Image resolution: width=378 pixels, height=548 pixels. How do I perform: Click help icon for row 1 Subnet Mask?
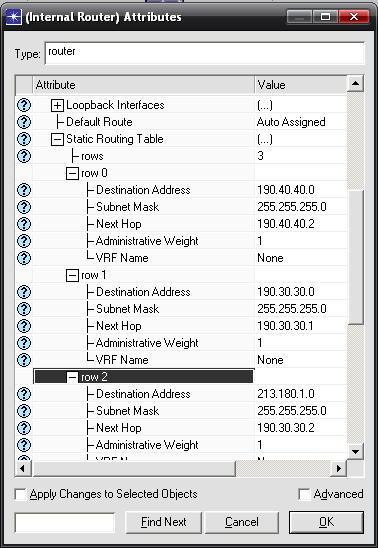coord(24,309)
